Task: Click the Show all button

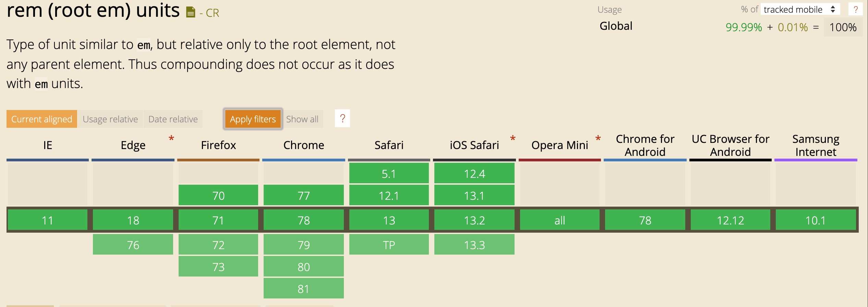Action: 302,119
